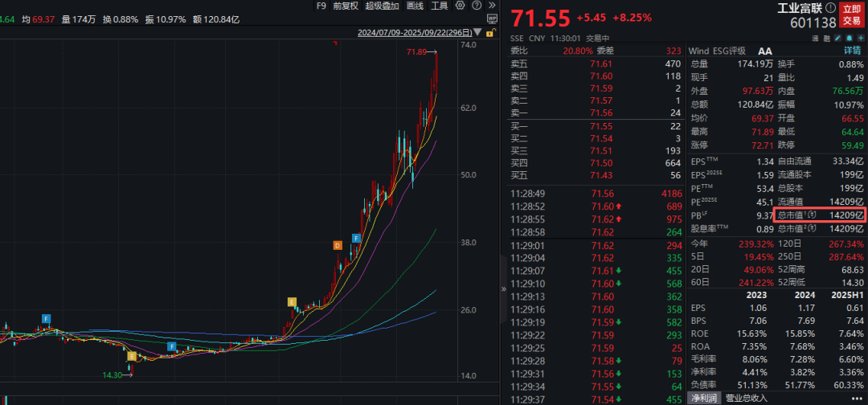Open the 详情 ESG details link
The width and height of the screenshot is (868, 405).
852,51
